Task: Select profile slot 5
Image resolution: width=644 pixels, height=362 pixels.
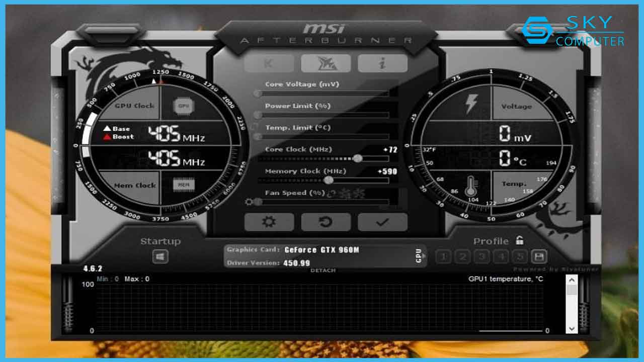Action: (x=520, y=257)
